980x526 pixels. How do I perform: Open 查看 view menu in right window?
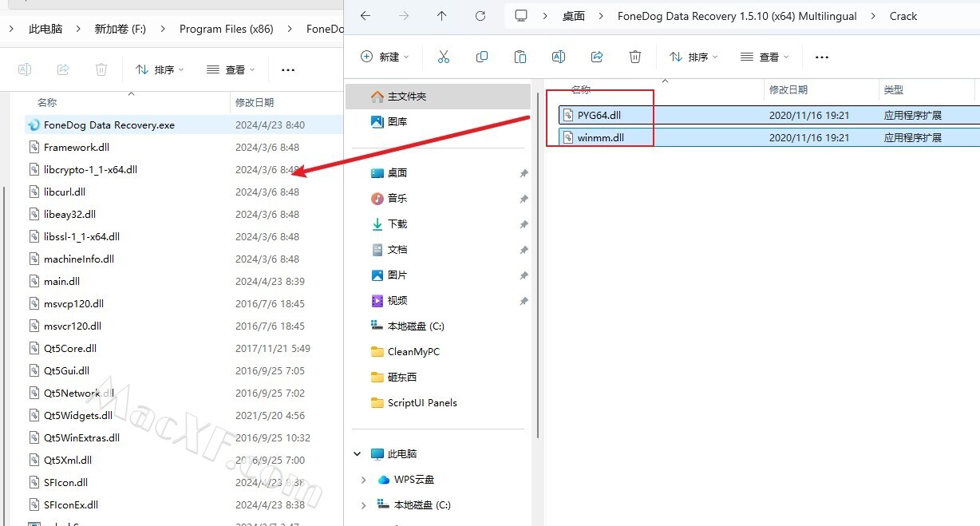coord(765,57)
